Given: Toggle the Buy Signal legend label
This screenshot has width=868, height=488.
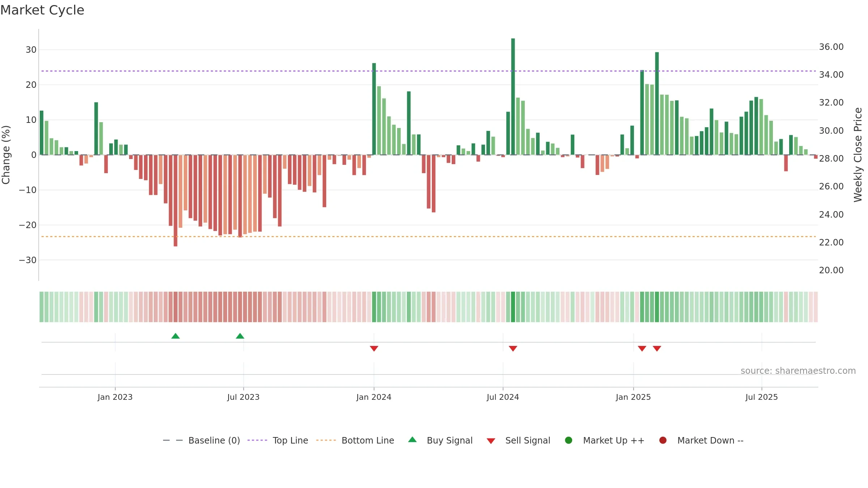Looking at the screenshot, I should point(450,440).
